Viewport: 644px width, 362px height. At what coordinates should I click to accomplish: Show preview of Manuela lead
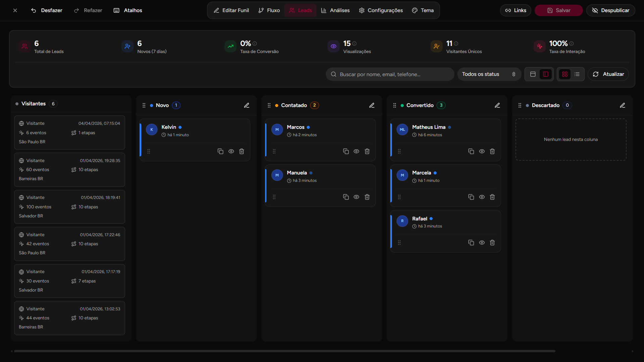click(356, 197)
